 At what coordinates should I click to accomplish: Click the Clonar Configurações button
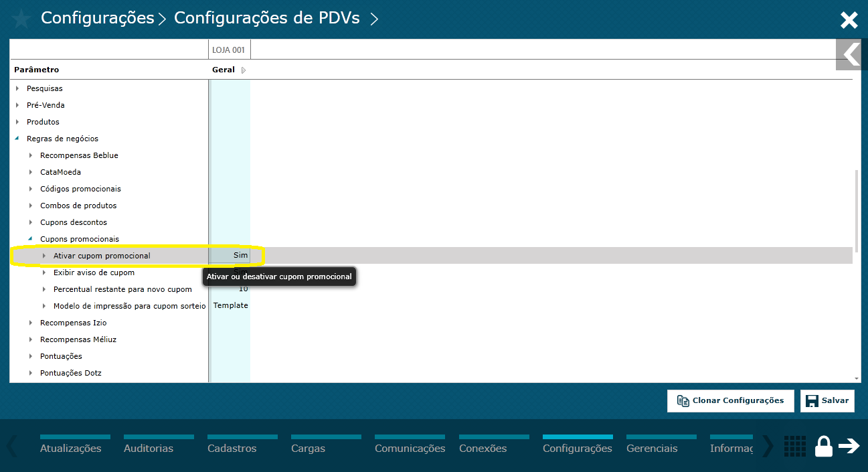(x=730, y=400)
